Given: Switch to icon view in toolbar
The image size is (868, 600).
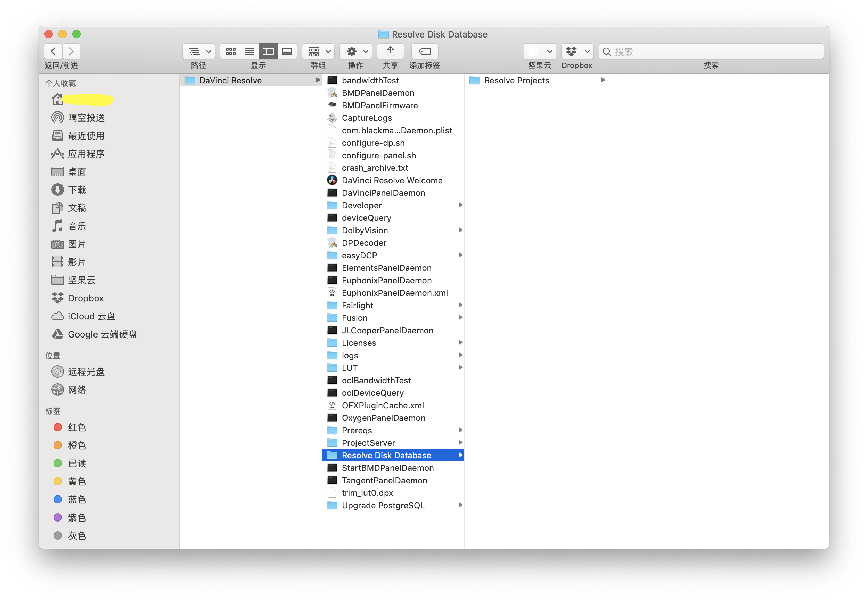Looking at the screenshot, I should 231,51.
